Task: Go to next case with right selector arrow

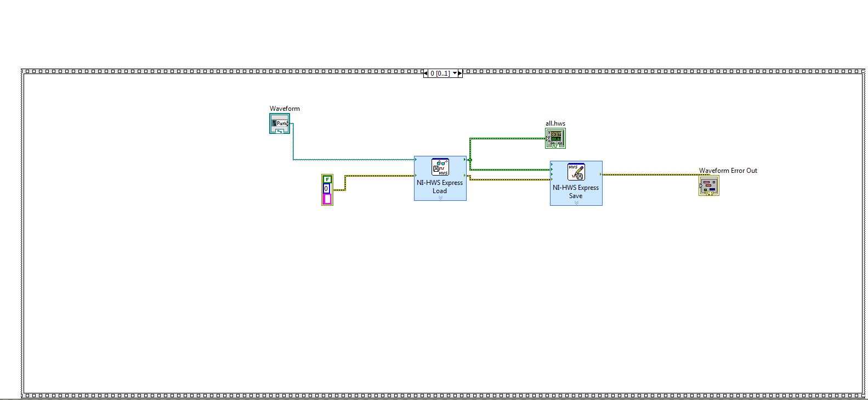Action: click(460, 74)
